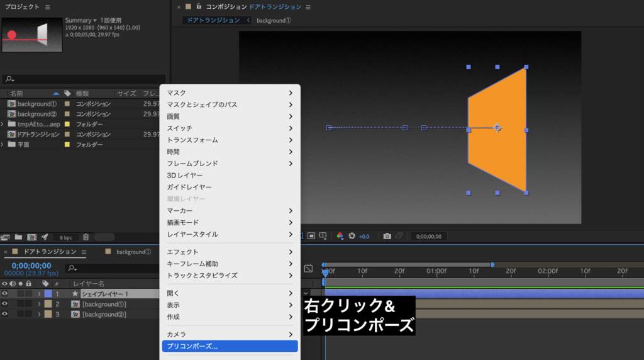Viewport: 644px width, 360px height.
Task: Click the Interpret Footage icon in Project panel
Action: tap(6, 237)
